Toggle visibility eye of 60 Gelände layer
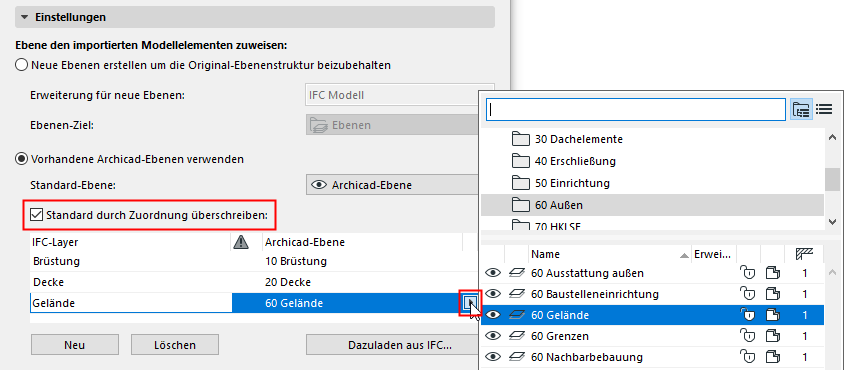Screen dimensions: 844x370 coord(493,315)
